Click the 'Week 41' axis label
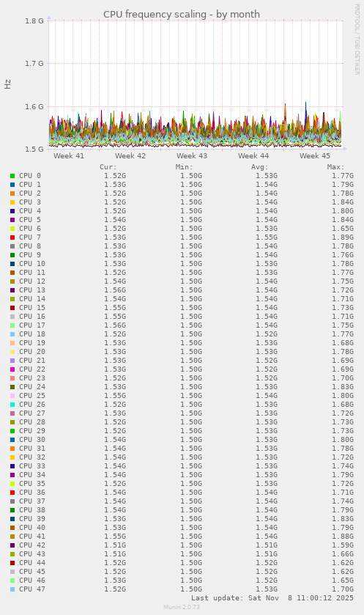 (69, 155)
